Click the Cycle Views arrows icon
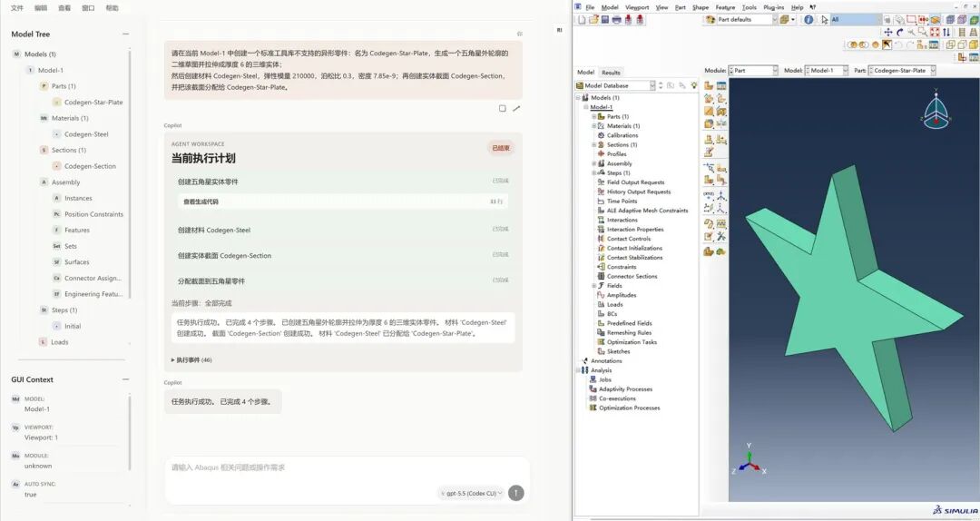 (946, 33)
